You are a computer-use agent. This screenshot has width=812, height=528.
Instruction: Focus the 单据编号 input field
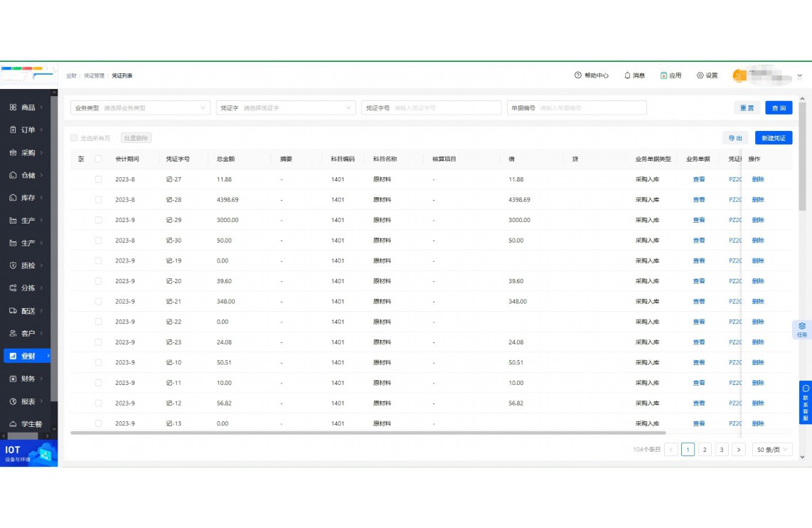590,108
